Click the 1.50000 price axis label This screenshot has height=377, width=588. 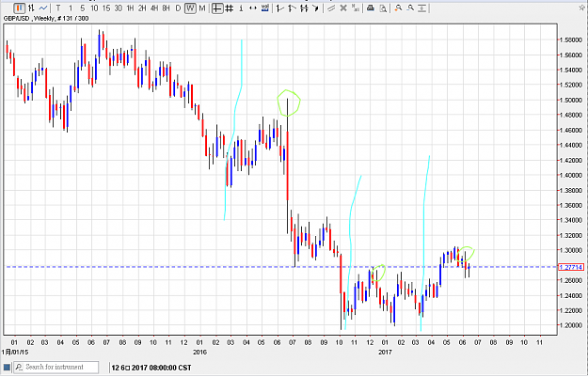(x=570, y=100)
